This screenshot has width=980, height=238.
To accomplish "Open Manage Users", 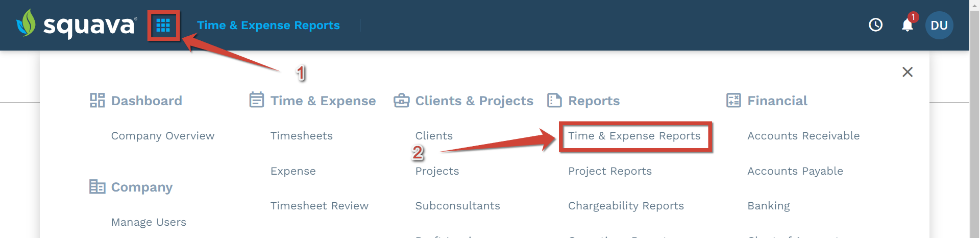I will [x=149, y=222].
